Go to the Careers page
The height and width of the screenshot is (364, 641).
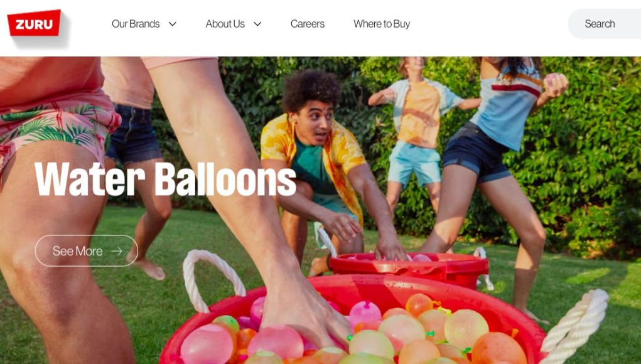point(308,24)
